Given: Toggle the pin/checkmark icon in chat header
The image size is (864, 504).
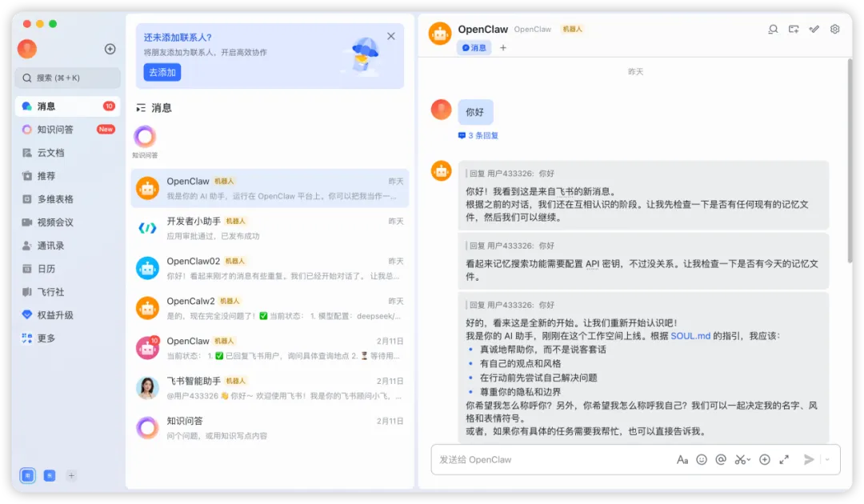Looking at the screenshot, I should (x=814, y=28).
